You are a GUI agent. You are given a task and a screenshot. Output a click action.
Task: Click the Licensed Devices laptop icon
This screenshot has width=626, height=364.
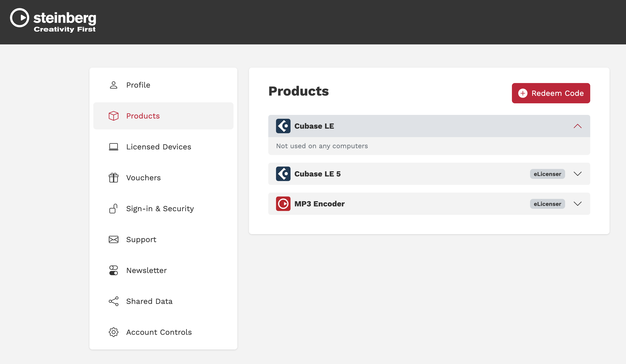[x=114, y=147]
